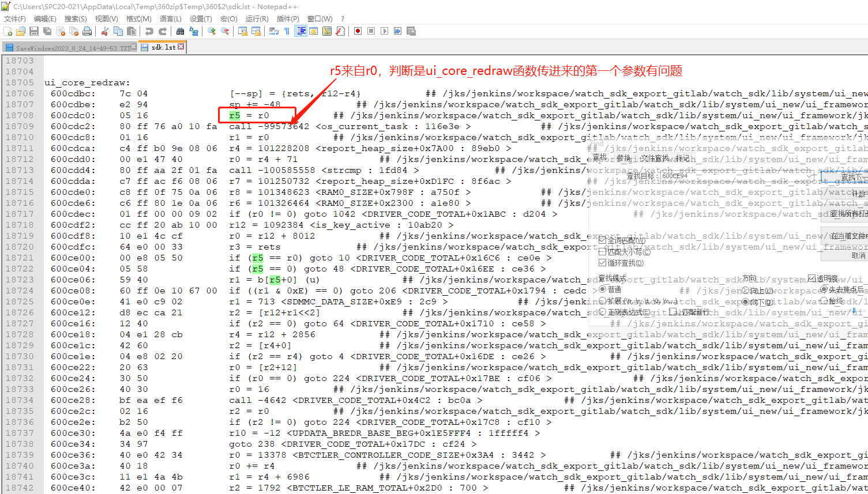The image size is (868, 494).
Task: Switch to 替换 replace tab in Find dialog
Action: pos(623,157)
